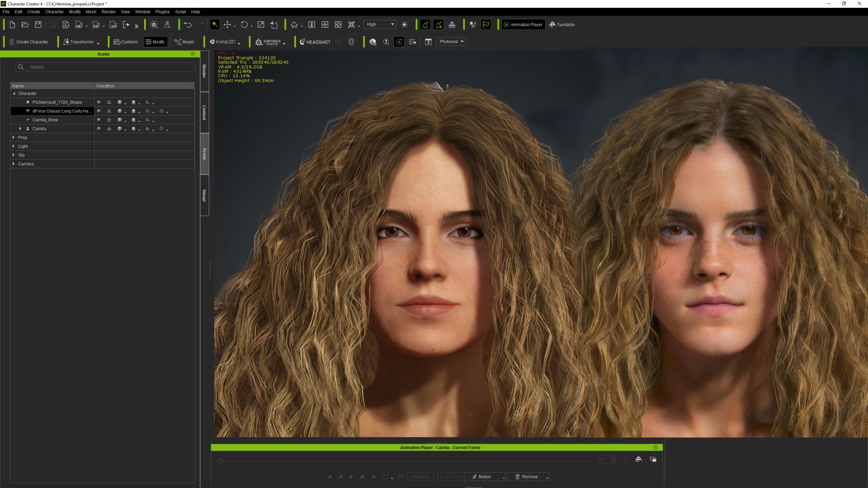Toggle Camila character visibility eye
This screenshot has width=868, height=488.
(99, 128)
